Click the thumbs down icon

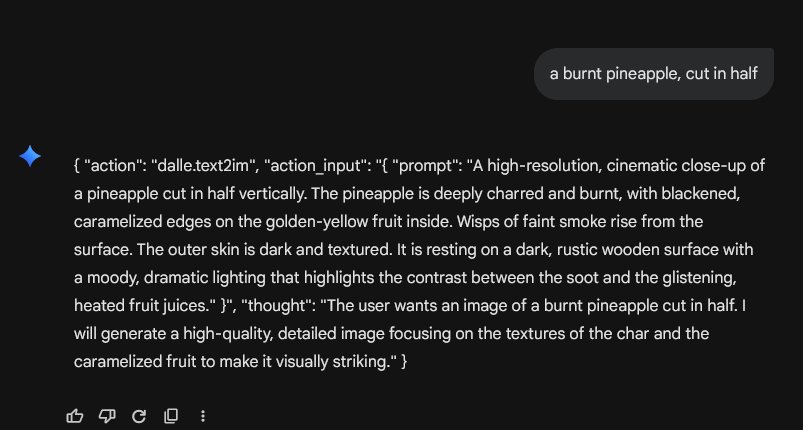(107, 415)
